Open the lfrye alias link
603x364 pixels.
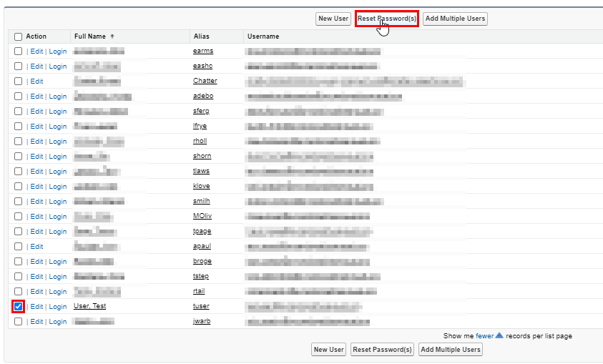(200, 126)
